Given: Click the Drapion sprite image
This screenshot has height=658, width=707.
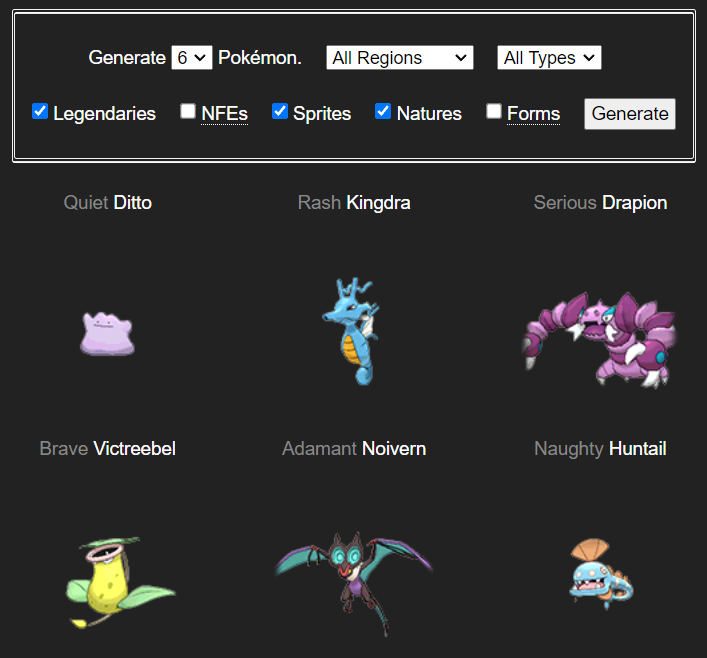Looking at the screenshot, I should coord(600,340).
